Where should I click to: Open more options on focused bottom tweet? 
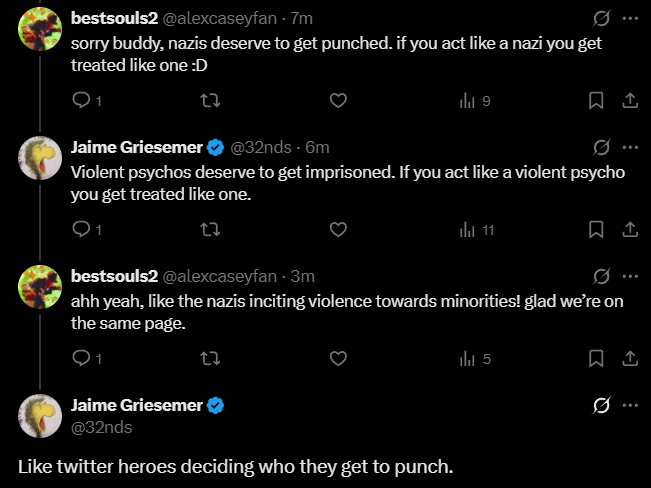(630, 405)
